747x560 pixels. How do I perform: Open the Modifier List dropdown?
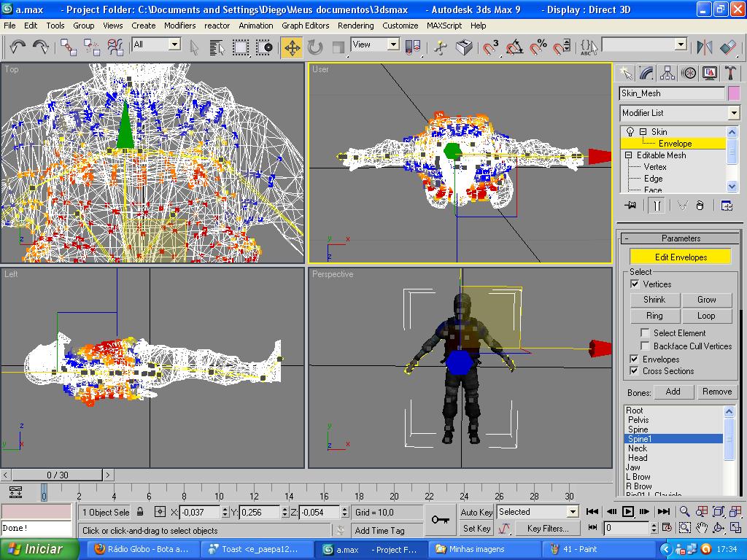click(734, 113)
